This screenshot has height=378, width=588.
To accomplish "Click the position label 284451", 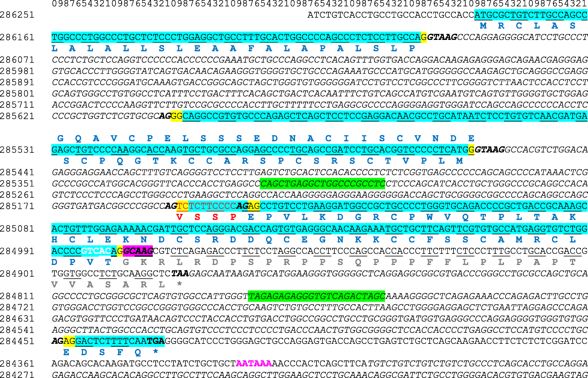I will [17, 341].
